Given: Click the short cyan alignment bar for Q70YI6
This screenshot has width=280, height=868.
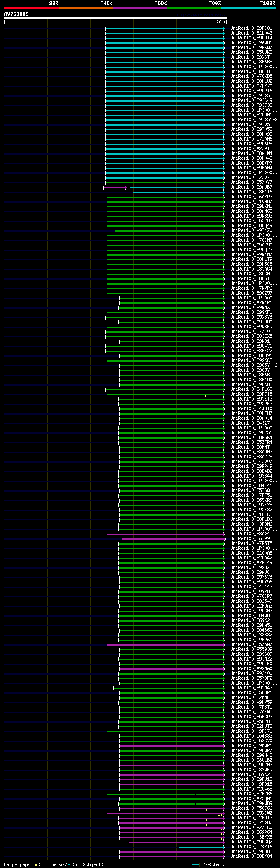Looking at the screenshot, I should pyautogui.click(x=202, y=847).
